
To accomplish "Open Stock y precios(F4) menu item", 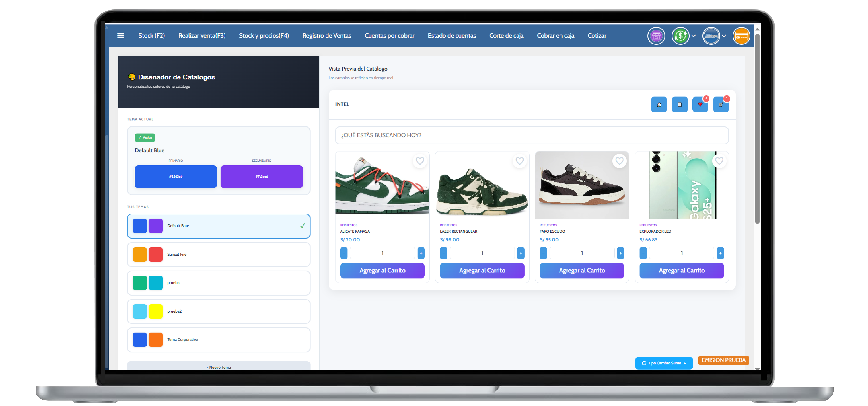I will pyautogui.click(x=264, y=36).
